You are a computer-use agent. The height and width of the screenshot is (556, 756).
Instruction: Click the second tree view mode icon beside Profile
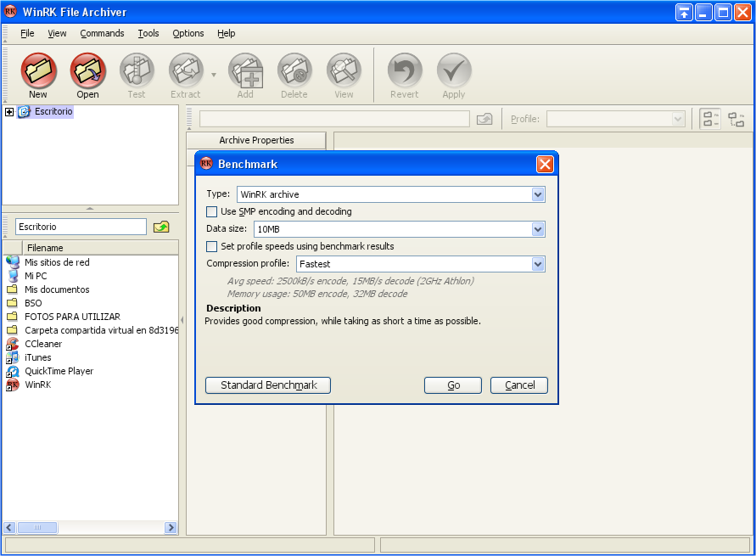pos(736,119)
